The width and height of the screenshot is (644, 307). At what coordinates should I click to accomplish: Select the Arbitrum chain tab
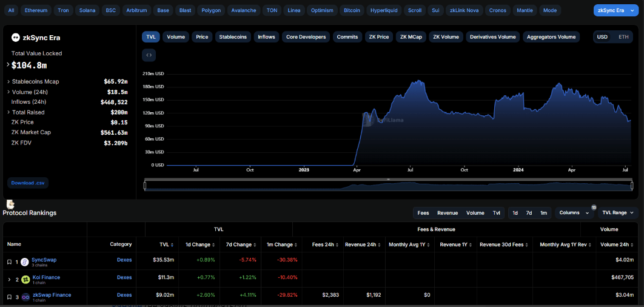[137, 10]
